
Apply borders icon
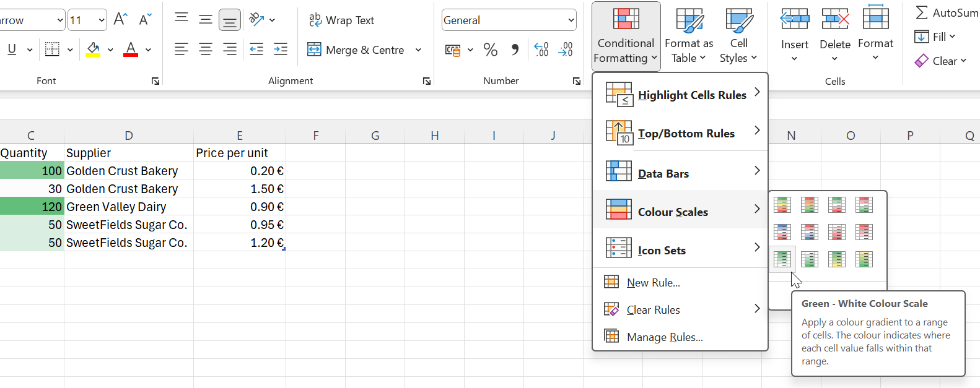(x=53, y=50)
